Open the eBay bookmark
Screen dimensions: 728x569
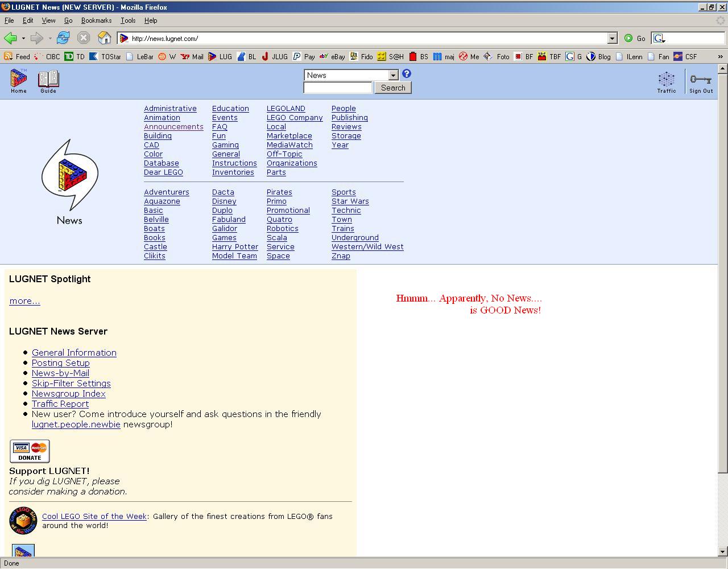pyautogui.click(x=333, y=56)
